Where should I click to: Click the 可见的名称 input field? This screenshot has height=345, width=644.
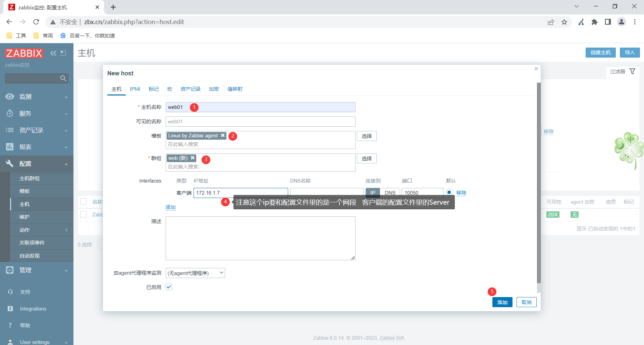[261, 122]
